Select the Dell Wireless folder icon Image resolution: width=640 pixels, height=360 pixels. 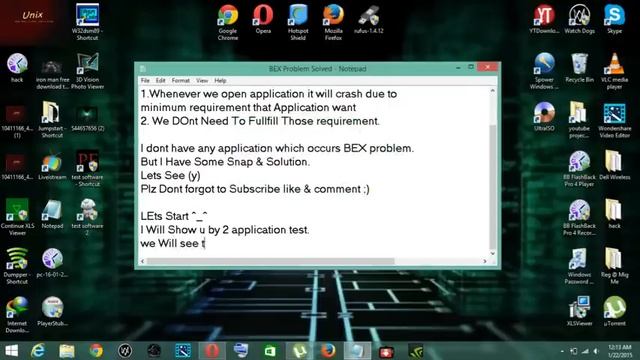(614, 165)
